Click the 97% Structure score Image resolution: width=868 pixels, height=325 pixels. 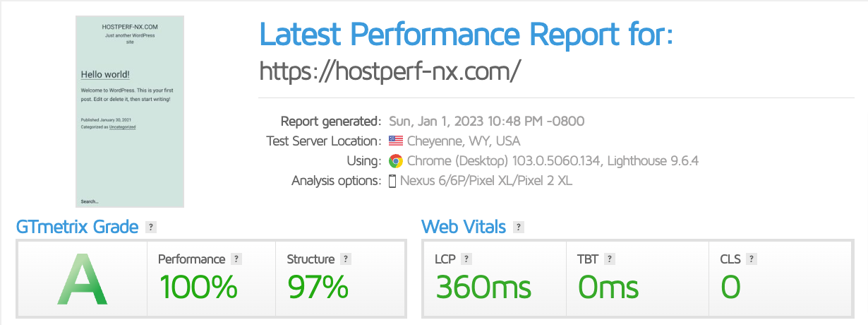pyautogui.click(x=318, y=287)
